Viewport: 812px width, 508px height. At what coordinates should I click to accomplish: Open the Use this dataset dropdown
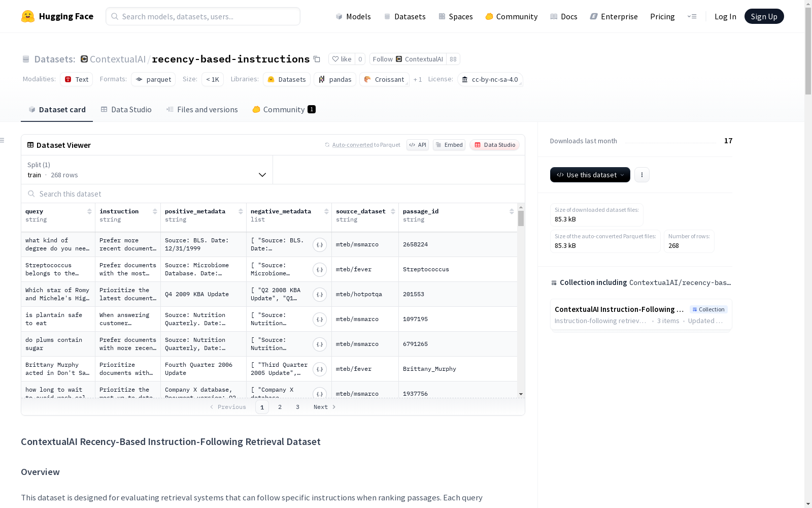590,175
